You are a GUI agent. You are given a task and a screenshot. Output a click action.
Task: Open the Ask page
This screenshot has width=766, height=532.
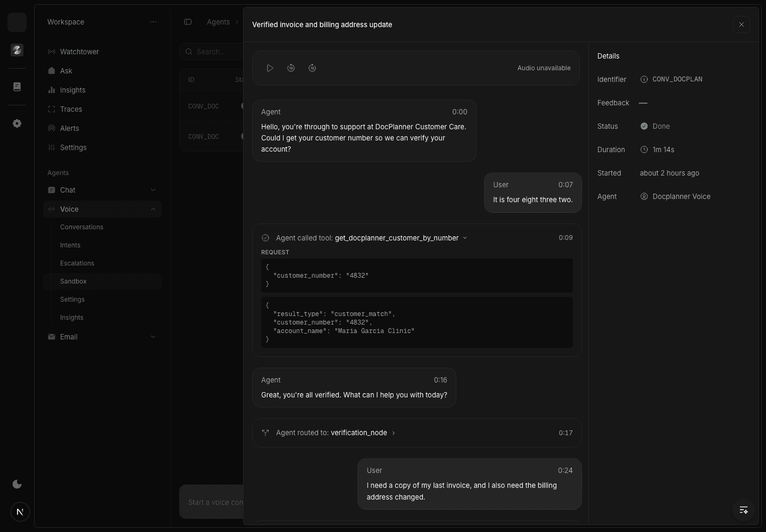point(102,71)
